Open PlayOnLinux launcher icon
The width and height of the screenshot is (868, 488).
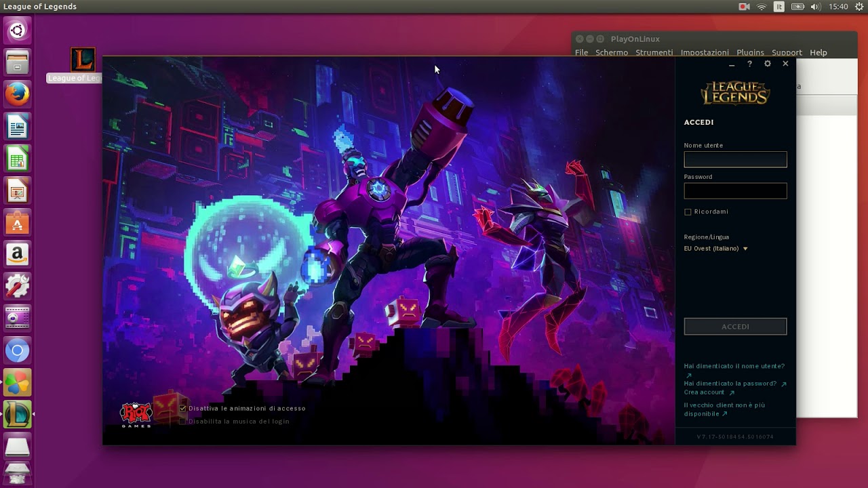[x=17, y=382]
